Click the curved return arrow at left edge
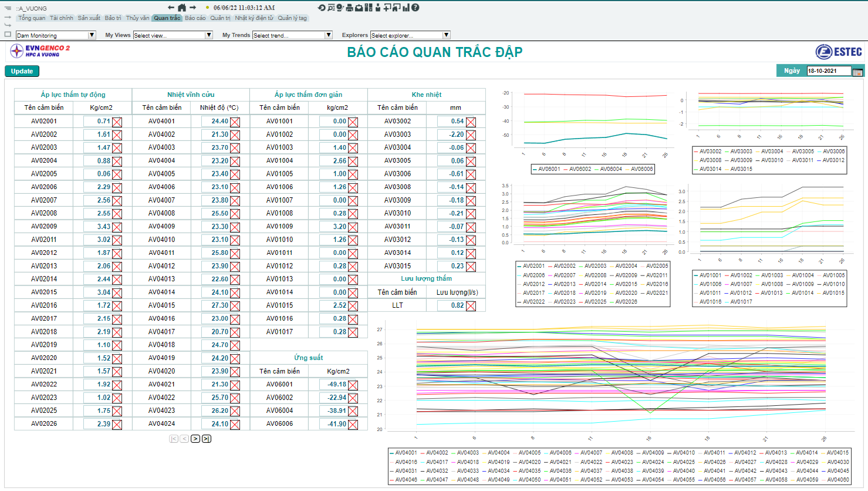 pyautogui.click(x=8, y=25)
